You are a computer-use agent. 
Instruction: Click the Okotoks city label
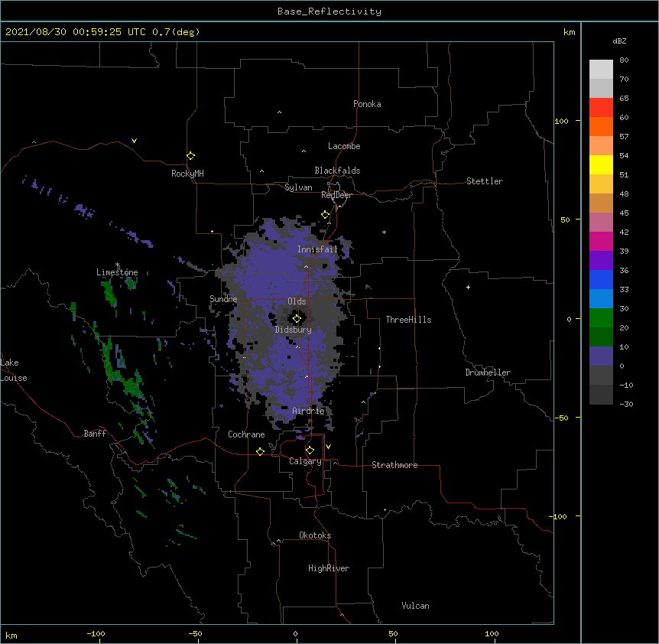315,535
